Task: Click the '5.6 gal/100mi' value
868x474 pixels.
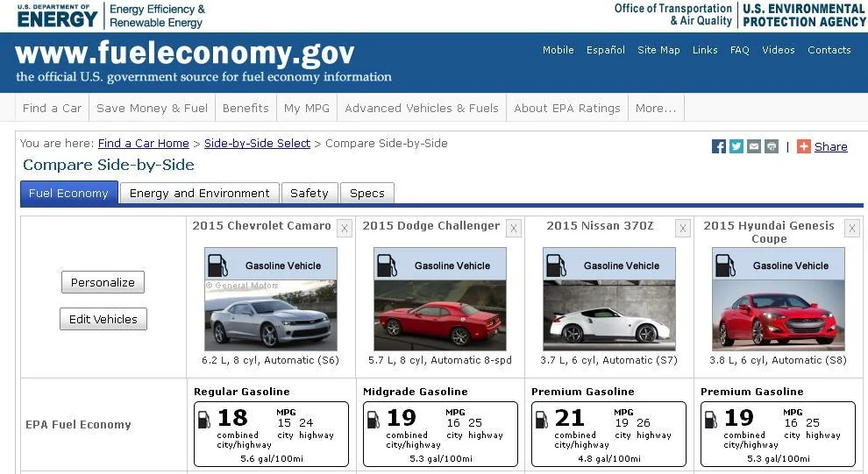Action: coord(272,458)
